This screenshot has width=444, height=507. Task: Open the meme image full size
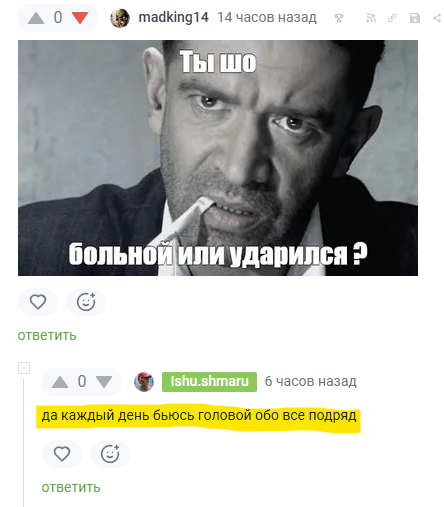click(218, 158)
